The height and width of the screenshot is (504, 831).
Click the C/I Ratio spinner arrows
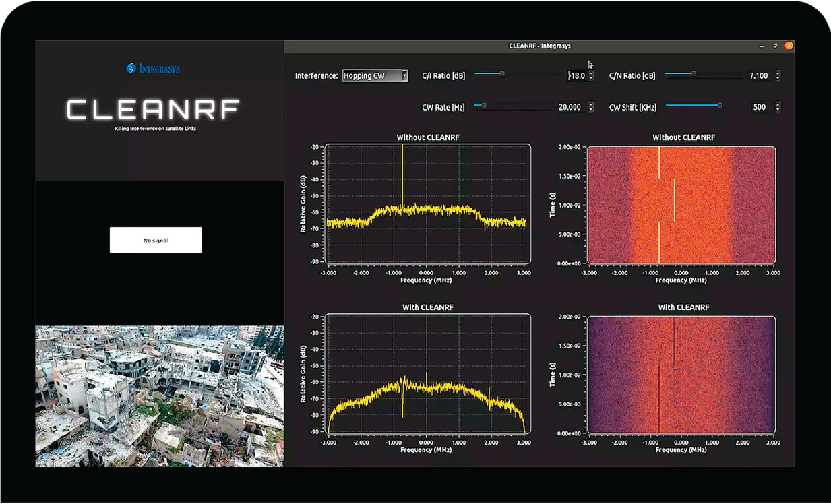pyautogui.click(x=591, y=76)
